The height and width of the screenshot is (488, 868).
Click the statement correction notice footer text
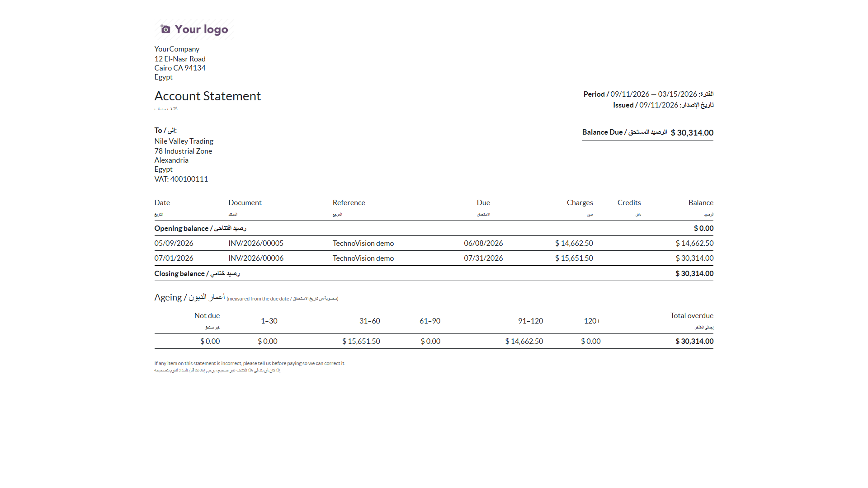pos(250,366)
